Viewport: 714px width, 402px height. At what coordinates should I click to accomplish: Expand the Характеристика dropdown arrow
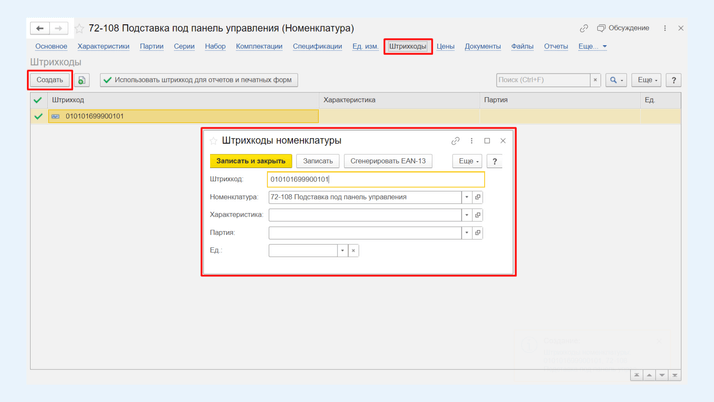click(467, 215)
